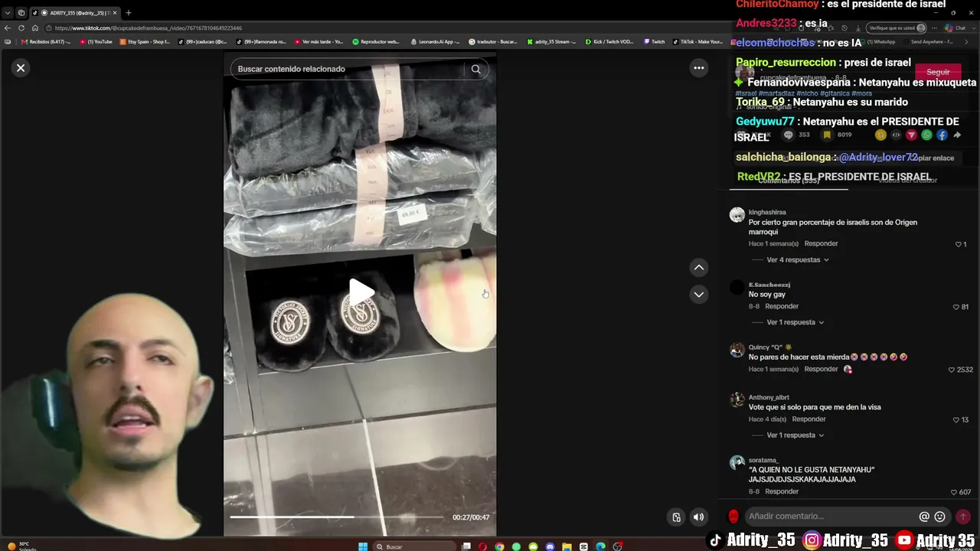Post comment with red arrow button
The image size is (980, 551).
click(963, 517)
